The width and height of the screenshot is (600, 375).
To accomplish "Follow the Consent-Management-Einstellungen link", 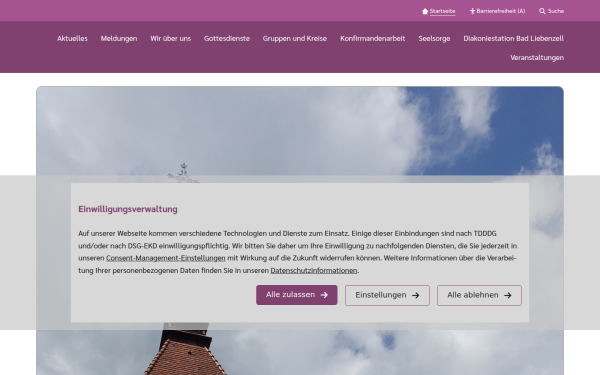I will (166, 258).
